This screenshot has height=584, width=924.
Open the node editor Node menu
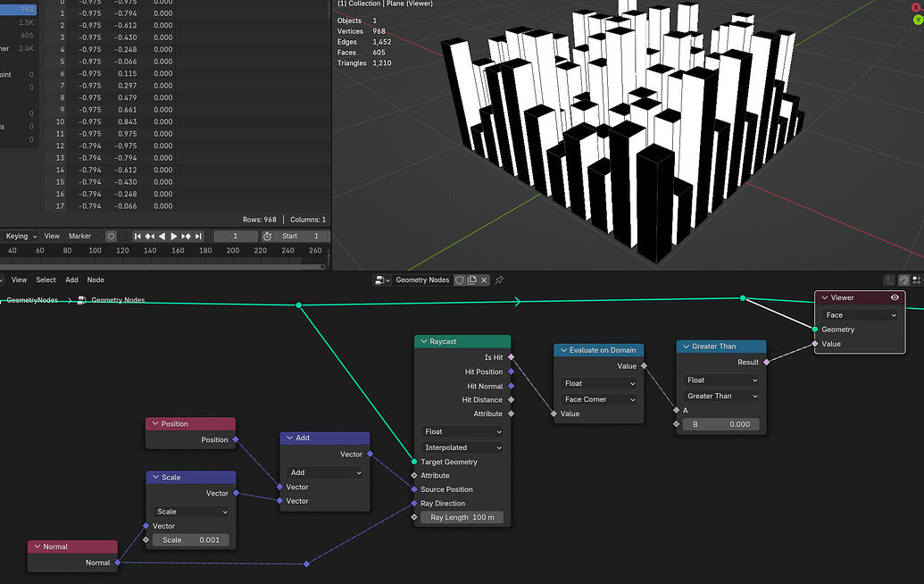(x=96, y=279)
